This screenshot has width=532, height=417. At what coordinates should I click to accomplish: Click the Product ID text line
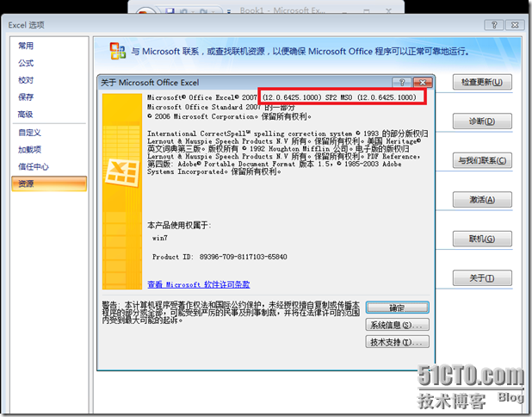tap(220, 257)
